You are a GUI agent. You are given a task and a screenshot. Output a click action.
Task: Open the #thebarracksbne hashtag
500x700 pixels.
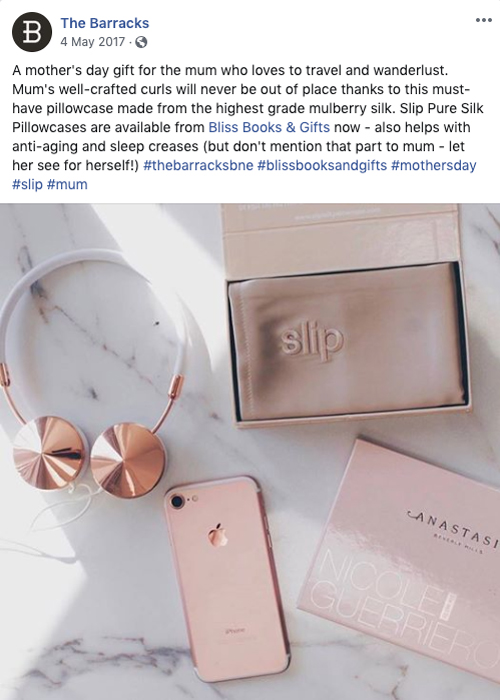point(198,166)
